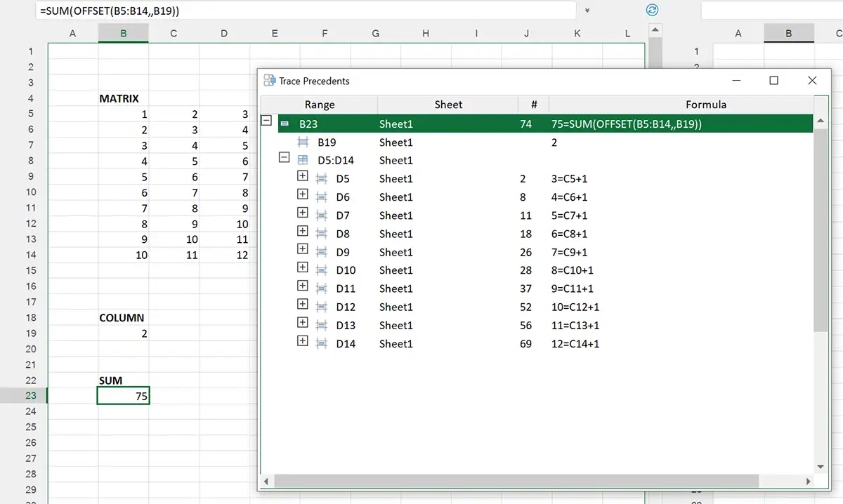Click the worksheet scroll up arrow
Screen dimensions: 843x504
pyautogui.click(x=655, y=31)
